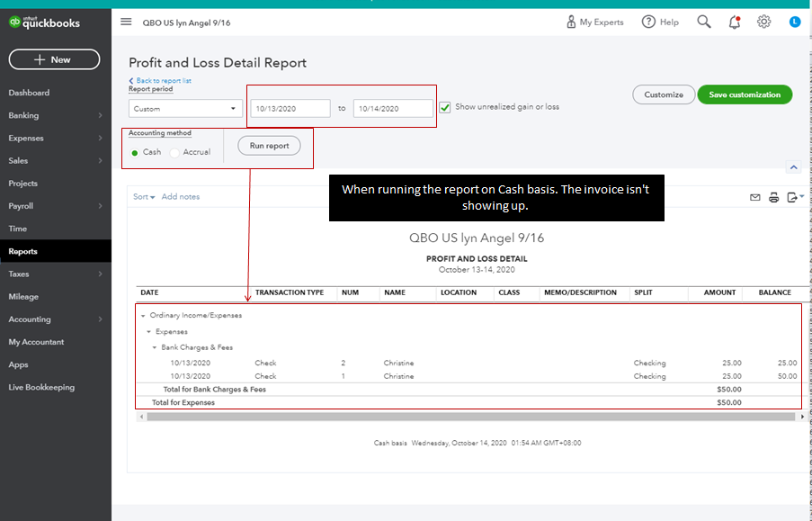Click the QuickBooks logo
Image resolution: width=812 pixels, height=521 pixels.
(x=44, y=22)
